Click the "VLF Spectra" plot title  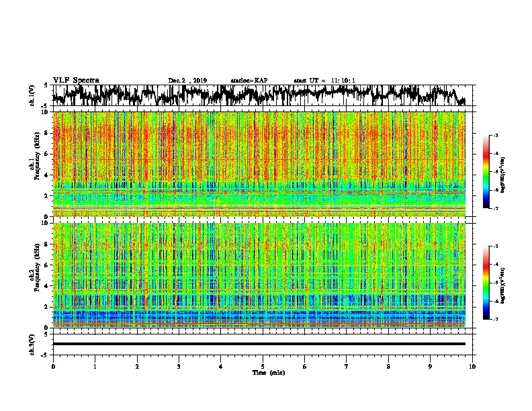[76, 80]
